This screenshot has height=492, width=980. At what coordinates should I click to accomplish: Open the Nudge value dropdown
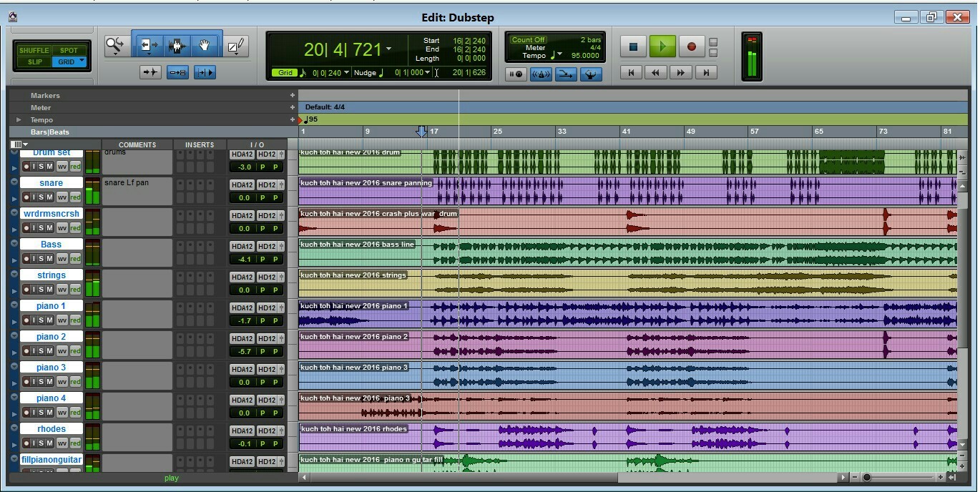pos(428,72)
